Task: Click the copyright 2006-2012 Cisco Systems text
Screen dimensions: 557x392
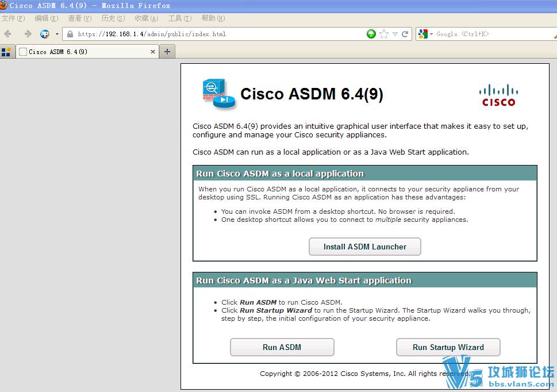Action: pyautogui.click(x=365, y=374)
